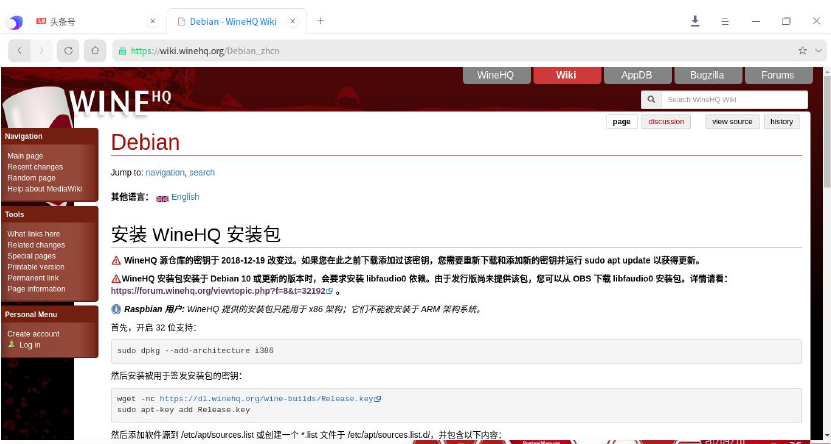
Task: Click the blue info icon by Raspbian
Action: (x=116, y=309)
